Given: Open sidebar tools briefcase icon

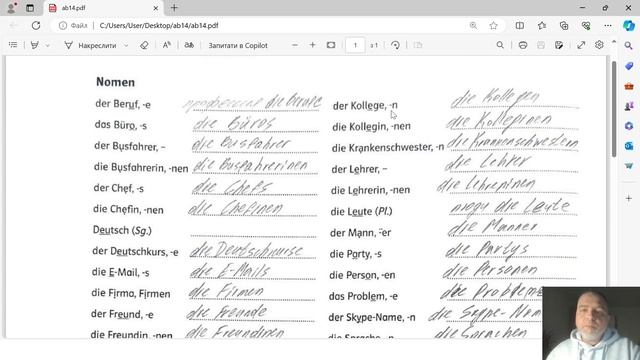Looking at the screenshot, I should pyautogui.click(x=629, y=86).
